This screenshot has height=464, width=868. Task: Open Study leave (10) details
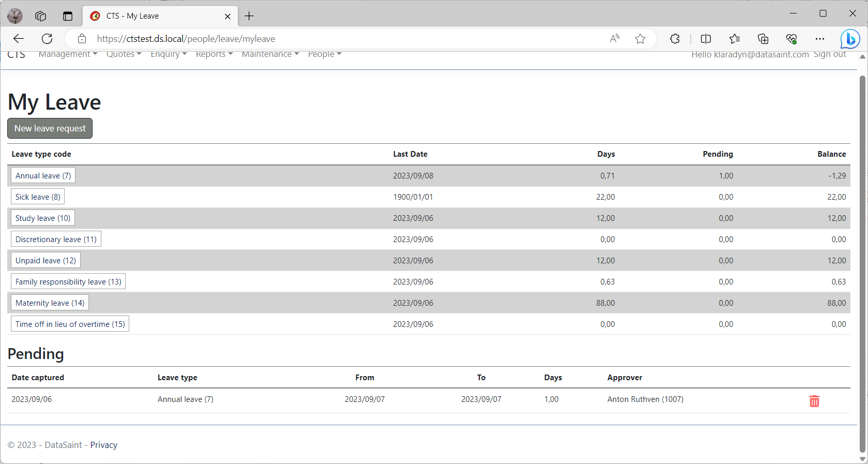(x=43, y=218)
